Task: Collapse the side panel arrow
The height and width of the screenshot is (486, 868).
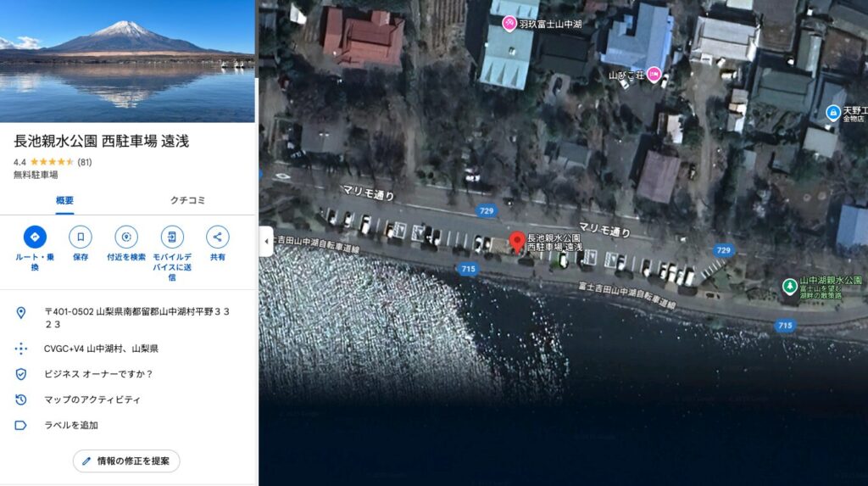Action: point(266,241)
